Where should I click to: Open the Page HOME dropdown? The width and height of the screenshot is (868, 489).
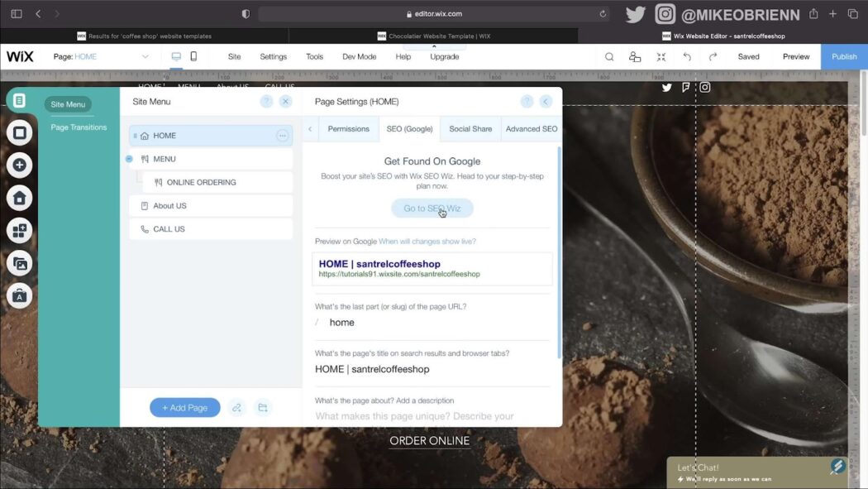point(102,56)
